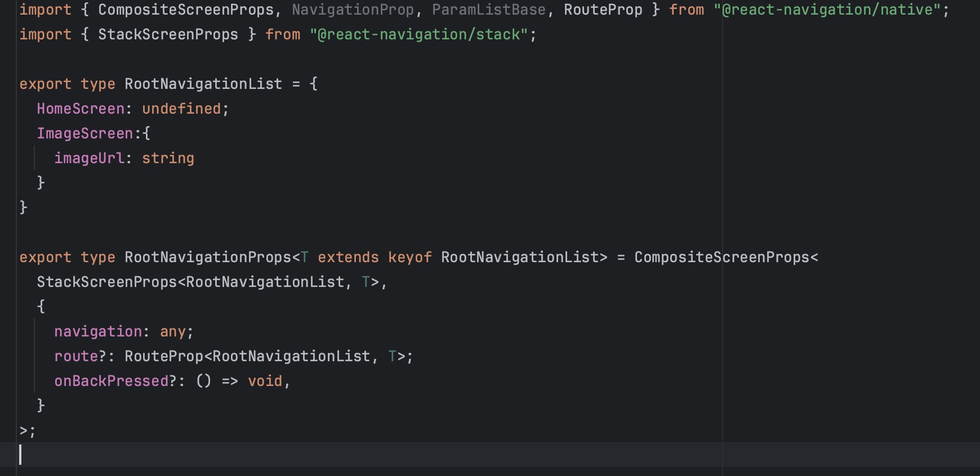Click the void return type
The height and width of the screenshot is (476, 980).
(x=265, y=381)
